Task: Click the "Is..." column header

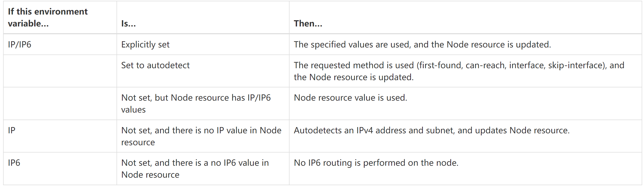Action: tap(128, 24)
